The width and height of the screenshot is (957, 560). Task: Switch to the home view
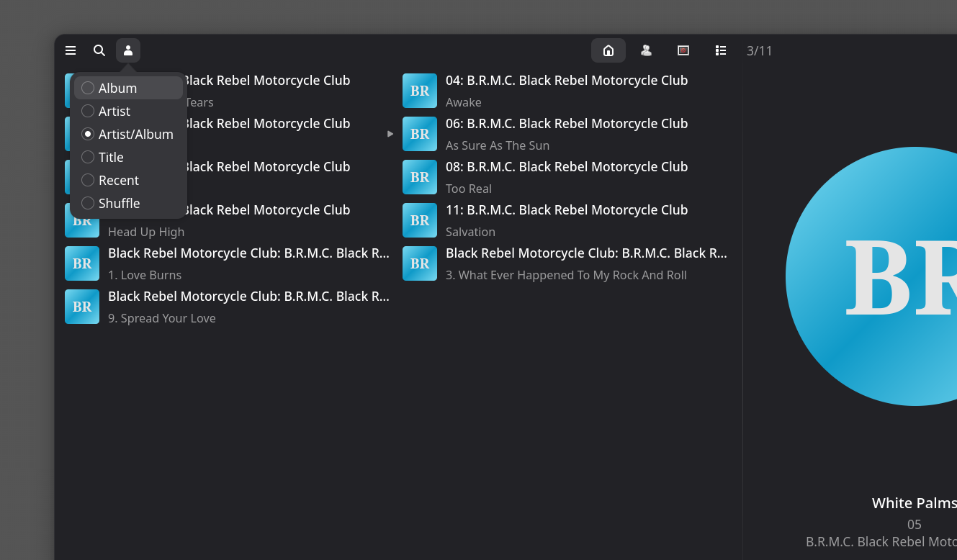(x=608, y=50)
